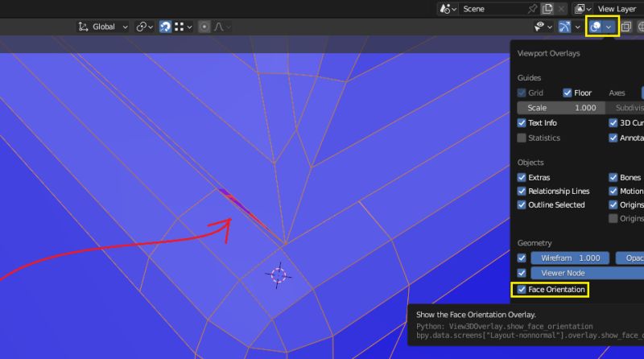The width and height of the screenshot is (644, 359).
Task: Click the new scene copy icon
Action: (x=547, y=9)
